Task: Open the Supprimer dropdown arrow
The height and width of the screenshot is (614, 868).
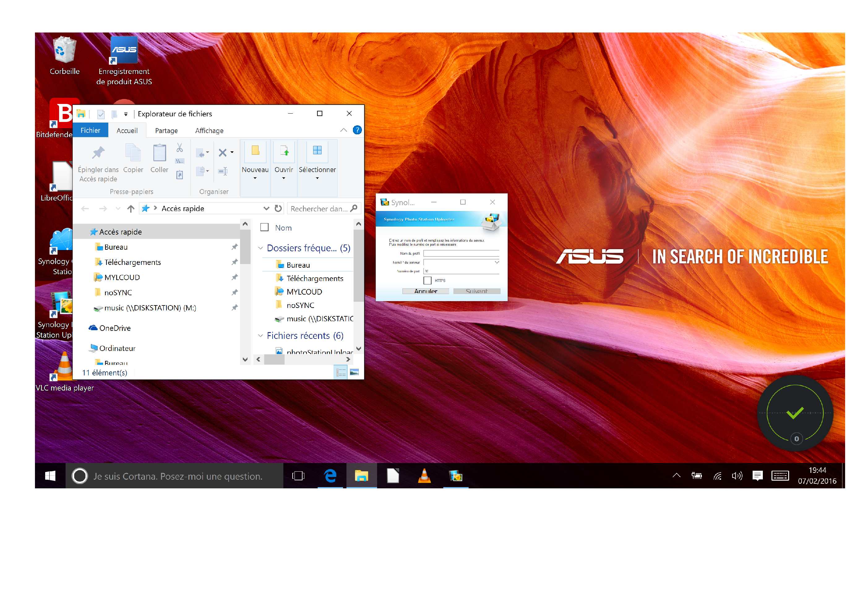Action: point(232,153)
